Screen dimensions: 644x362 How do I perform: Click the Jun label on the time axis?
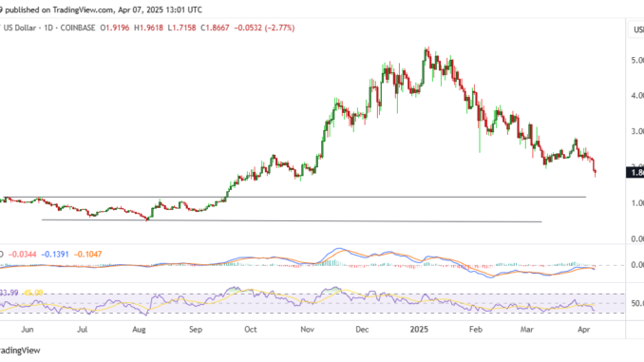coord(27,330)
